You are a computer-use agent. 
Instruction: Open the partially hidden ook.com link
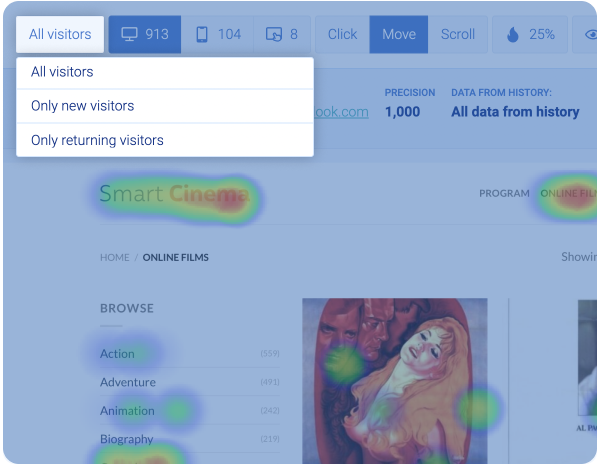[341, 112]
